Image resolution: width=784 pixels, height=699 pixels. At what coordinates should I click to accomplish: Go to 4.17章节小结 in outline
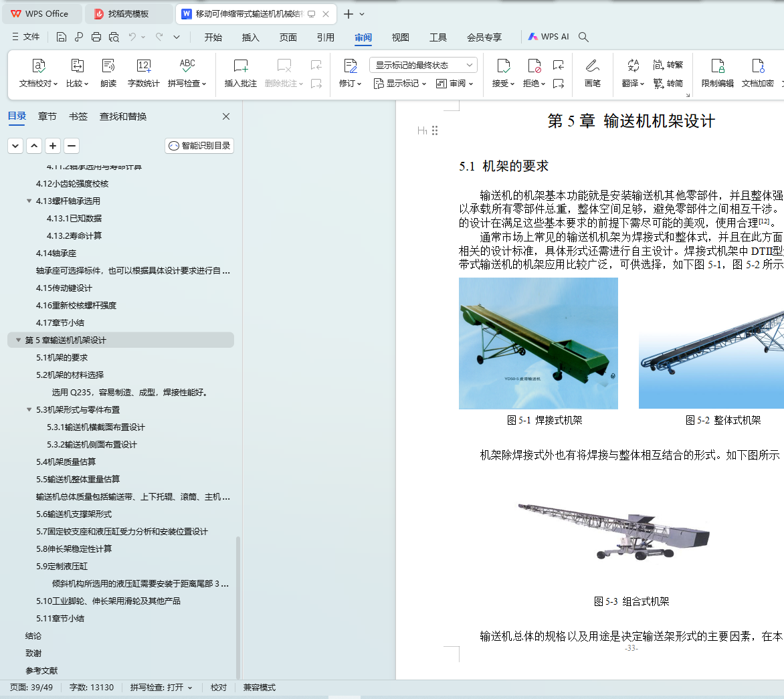[60, 322]
